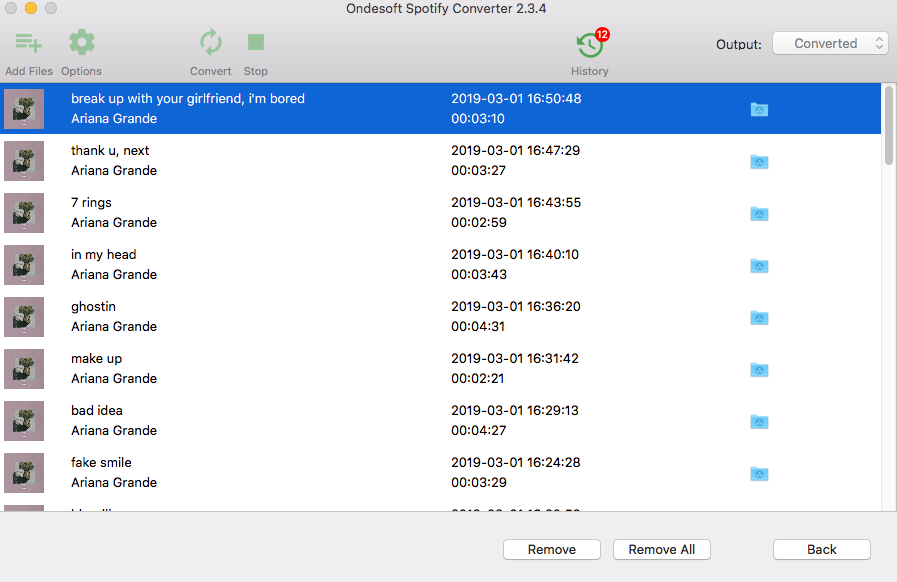Click the timestamp 2019-03-01 16:50:48
897x582 pixels.
[x=516, y=98]
